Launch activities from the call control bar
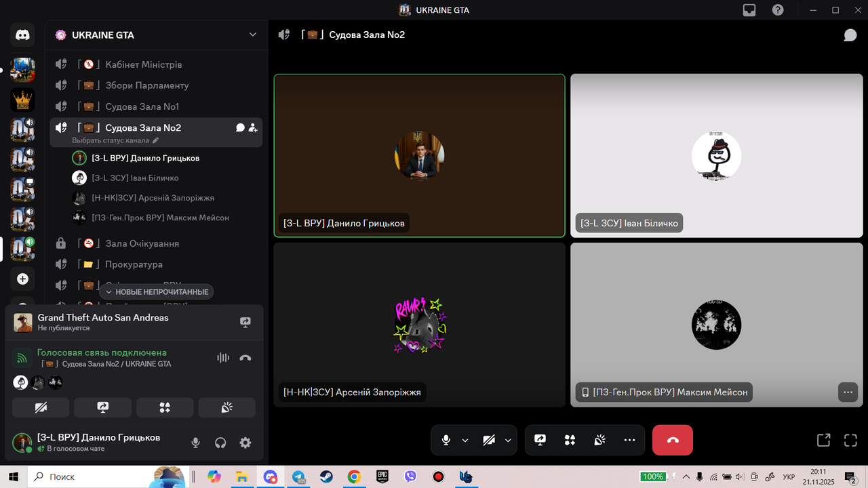The image size is (868, 488). click(x=570, y=440)
